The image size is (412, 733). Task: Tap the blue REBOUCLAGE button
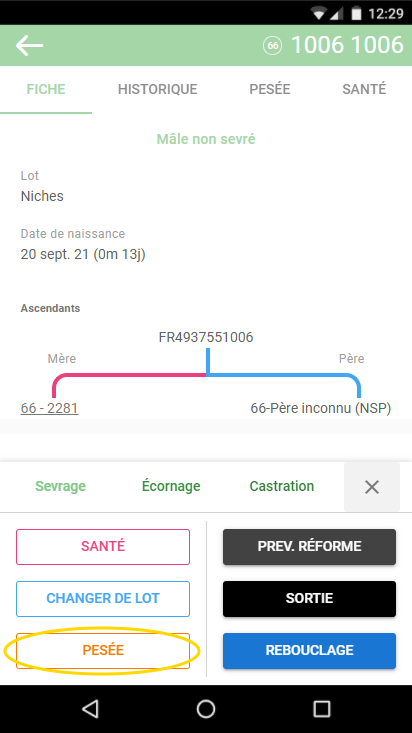pos(310,650)
